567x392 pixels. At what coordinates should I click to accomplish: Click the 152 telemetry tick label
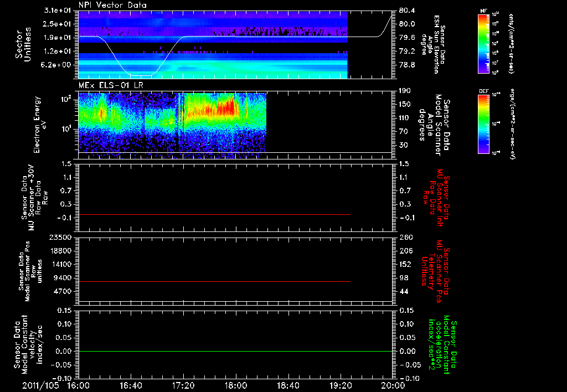(x=405, y=264)
